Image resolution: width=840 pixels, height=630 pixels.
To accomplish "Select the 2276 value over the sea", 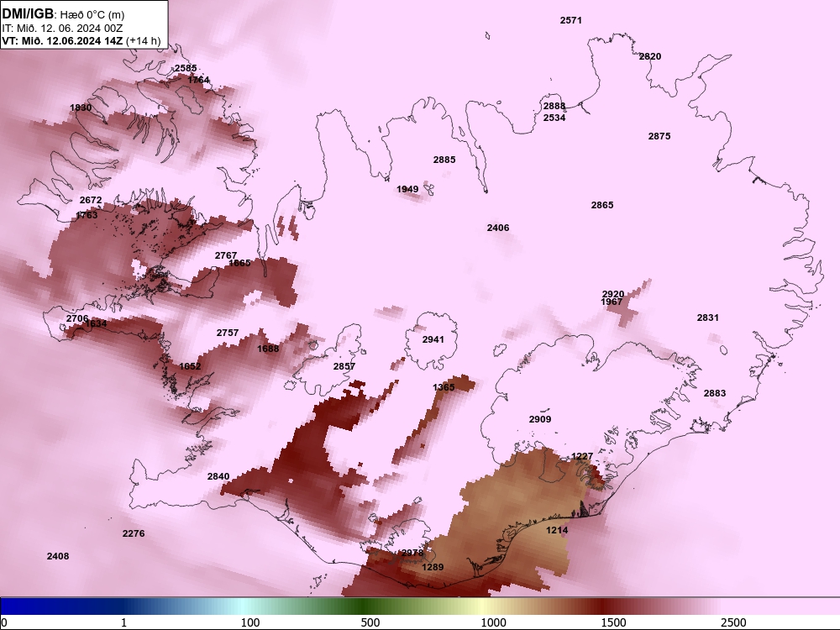I will pyautogui.click(x=134, y=533).
